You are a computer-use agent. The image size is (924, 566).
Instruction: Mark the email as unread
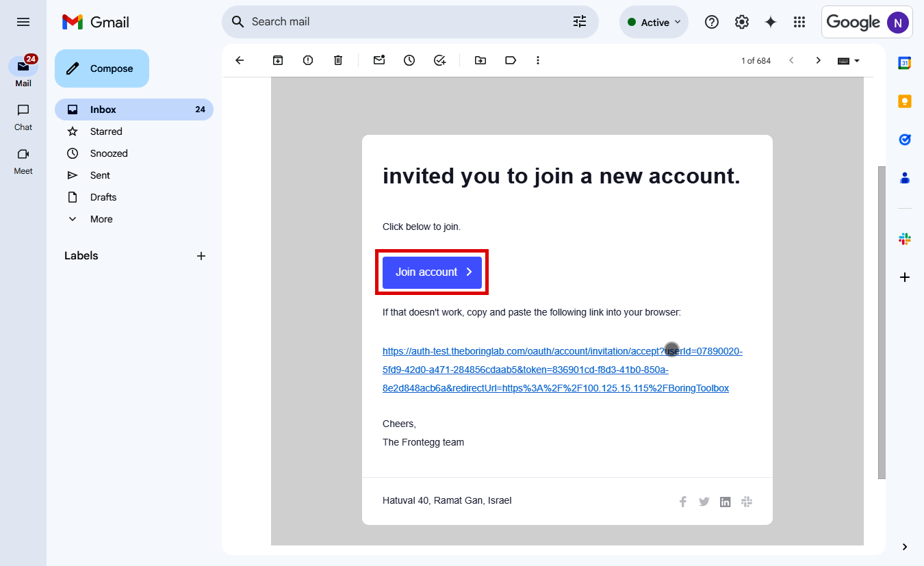(379, 60)
